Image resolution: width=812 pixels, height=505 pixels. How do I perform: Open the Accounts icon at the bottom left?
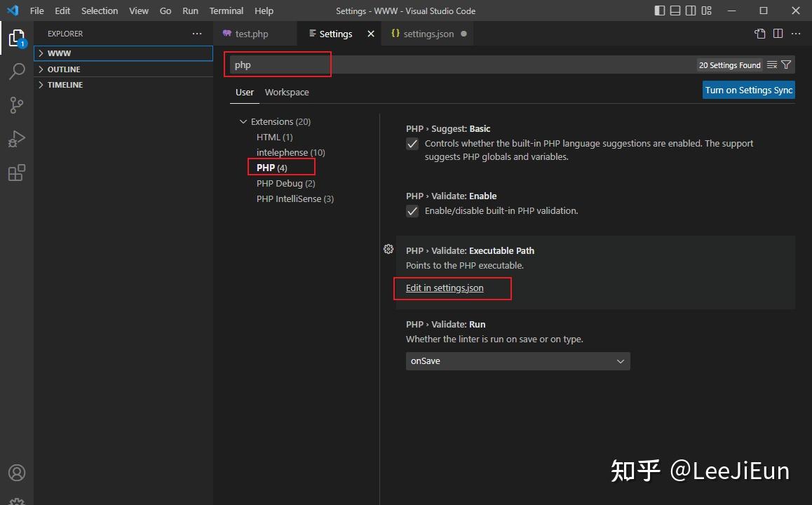(x=17, y=472)
